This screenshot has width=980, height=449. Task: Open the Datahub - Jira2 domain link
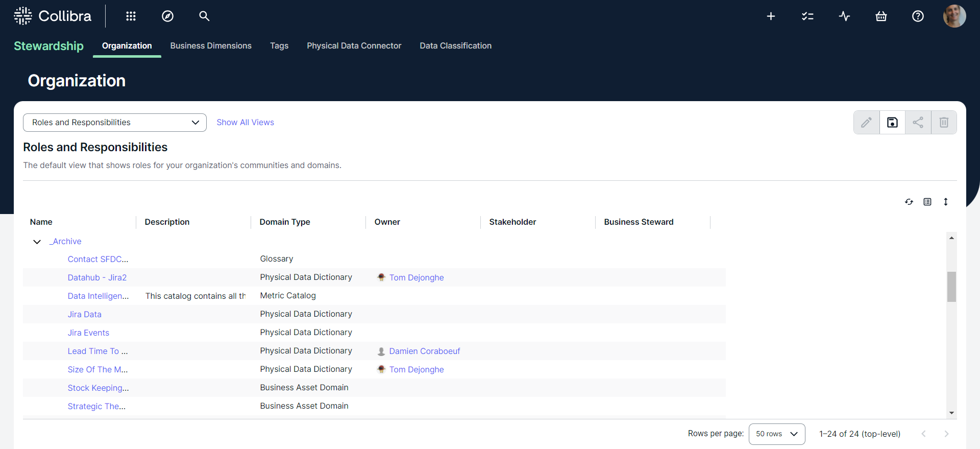click(97, 277)
